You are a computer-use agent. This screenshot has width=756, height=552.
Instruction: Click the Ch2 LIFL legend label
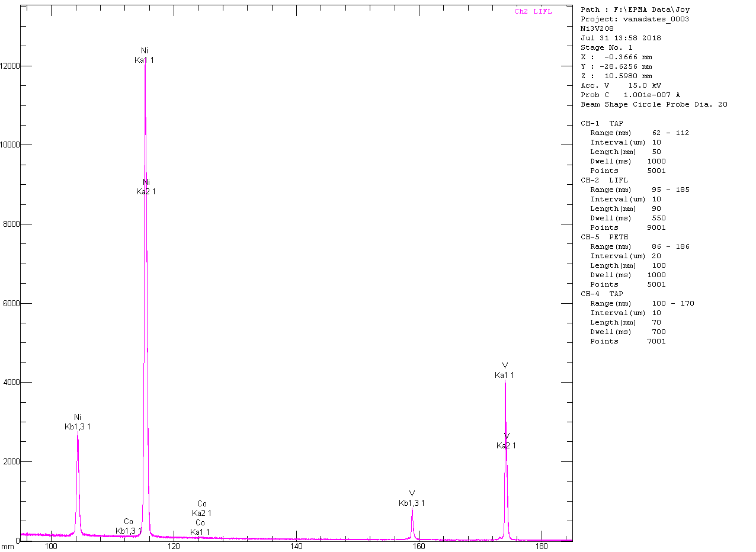click(x=533, y=12)
